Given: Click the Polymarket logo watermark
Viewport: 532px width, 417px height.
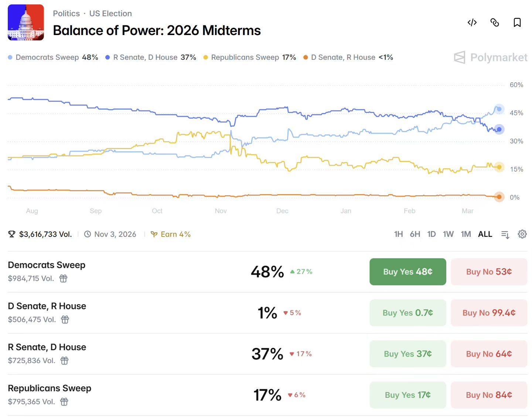Looking at the screenshot, I should pyautogui.click(x=490, y=58).
